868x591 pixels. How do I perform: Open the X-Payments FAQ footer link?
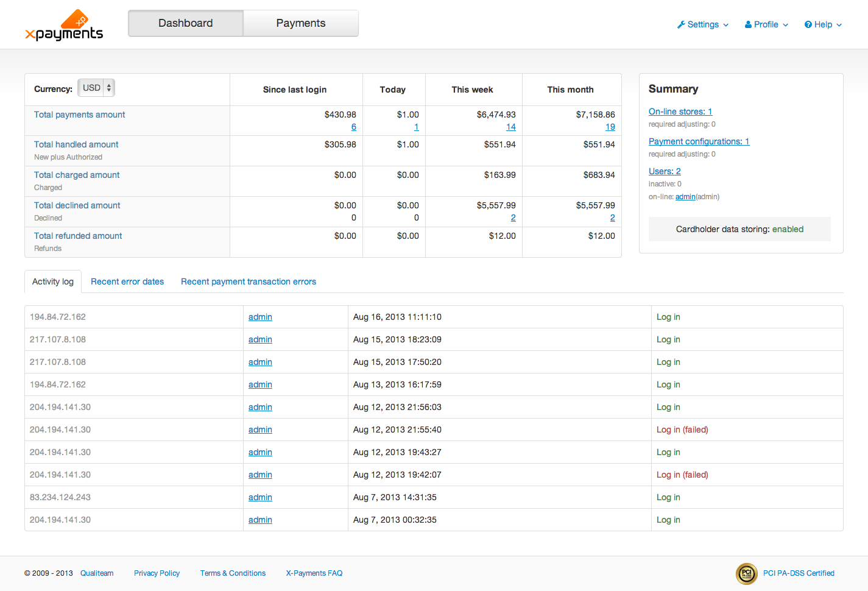click(314, 573)
